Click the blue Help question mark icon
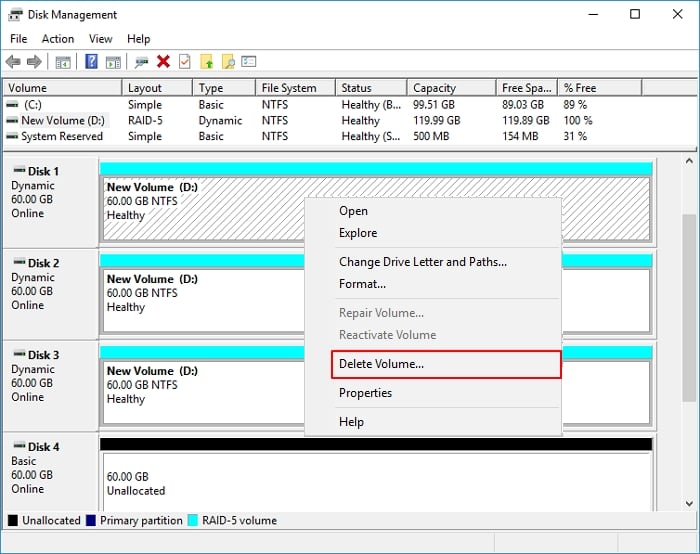 91,62
